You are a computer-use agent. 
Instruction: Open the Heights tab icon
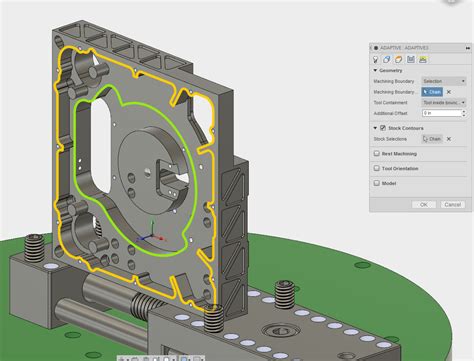pos(398,60)
